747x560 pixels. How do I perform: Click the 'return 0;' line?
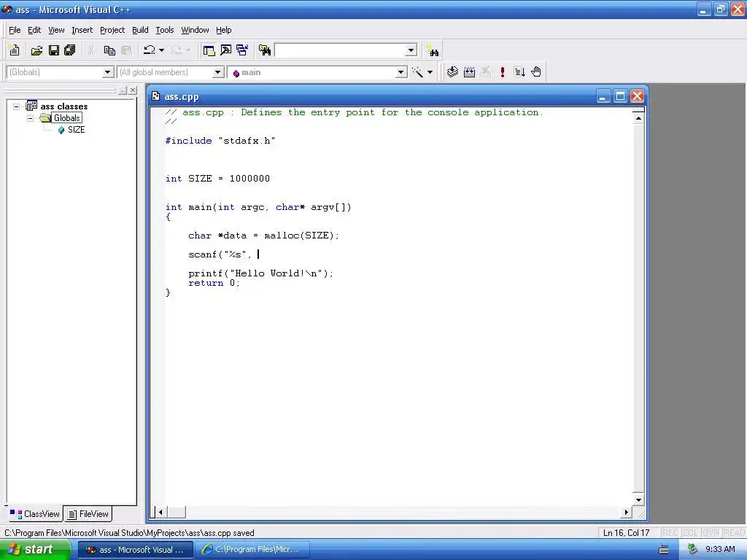(x=214, y=283)
